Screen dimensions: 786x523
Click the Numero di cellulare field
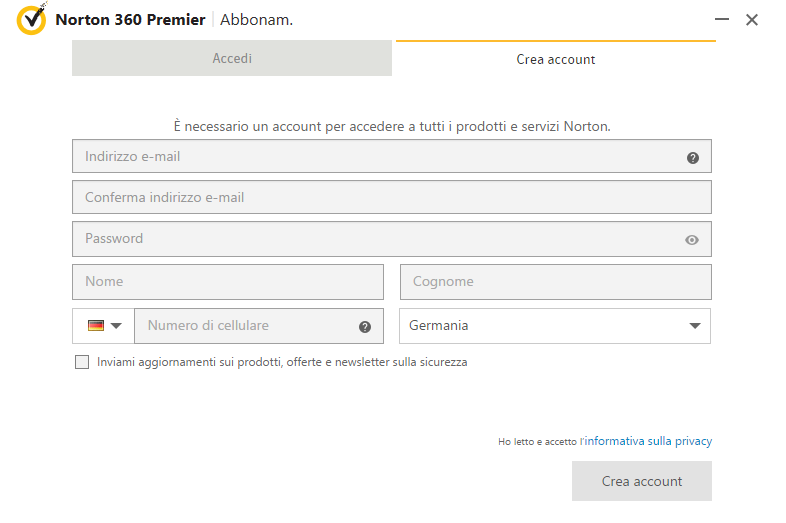tap(259, 326)
